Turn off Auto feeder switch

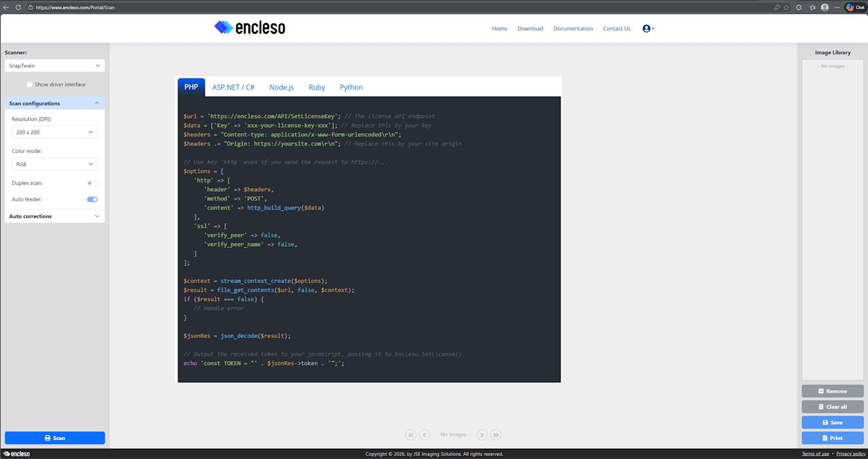coord(92,200)
